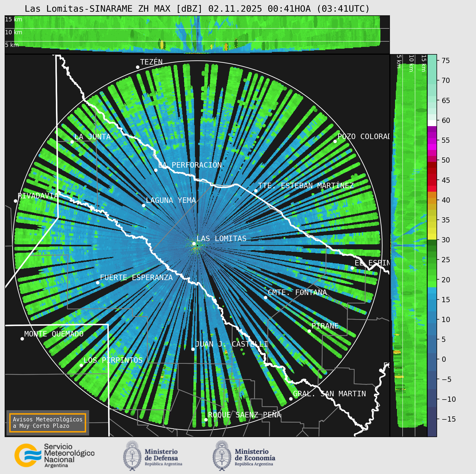476x474 pixels.
Task: Click the PIRANE map label
Action: tap(325, 326)
